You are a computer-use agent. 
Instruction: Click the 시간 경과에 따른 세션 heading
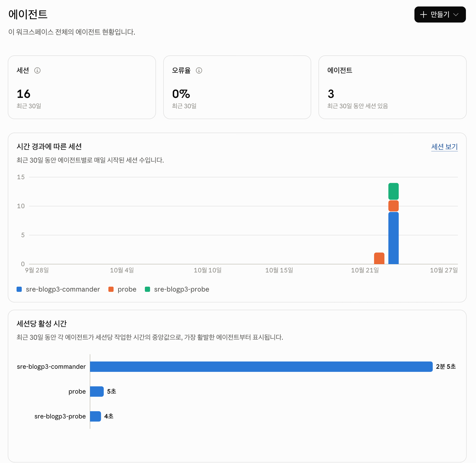49,147
